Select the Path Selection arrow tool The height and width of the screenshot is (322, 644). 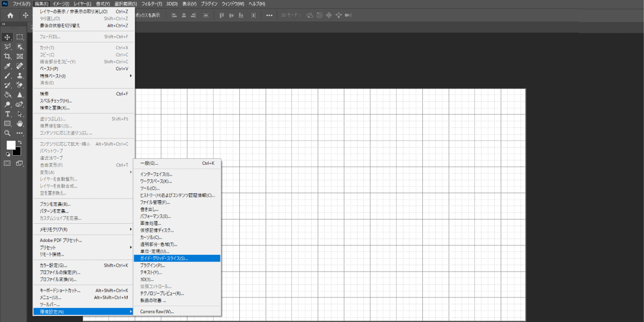click(x=20, y=114)
